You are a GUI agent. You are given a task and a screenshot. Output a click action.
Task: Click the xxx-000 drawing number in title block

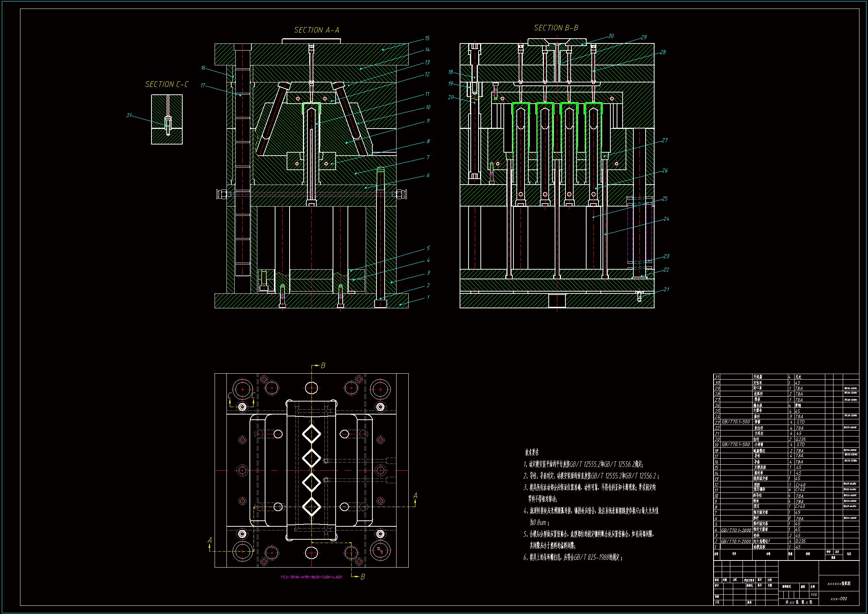[839, 599]
